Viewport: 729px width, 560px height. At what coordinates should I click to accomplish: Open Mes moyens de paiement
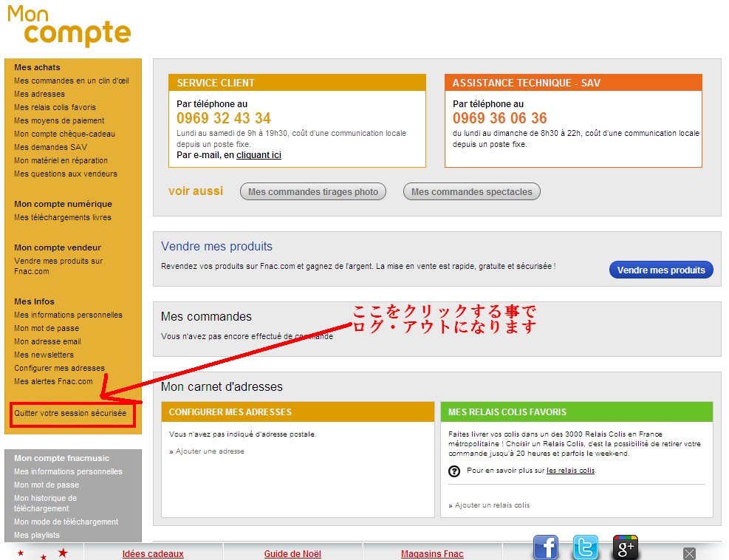[x=59, y=120]
